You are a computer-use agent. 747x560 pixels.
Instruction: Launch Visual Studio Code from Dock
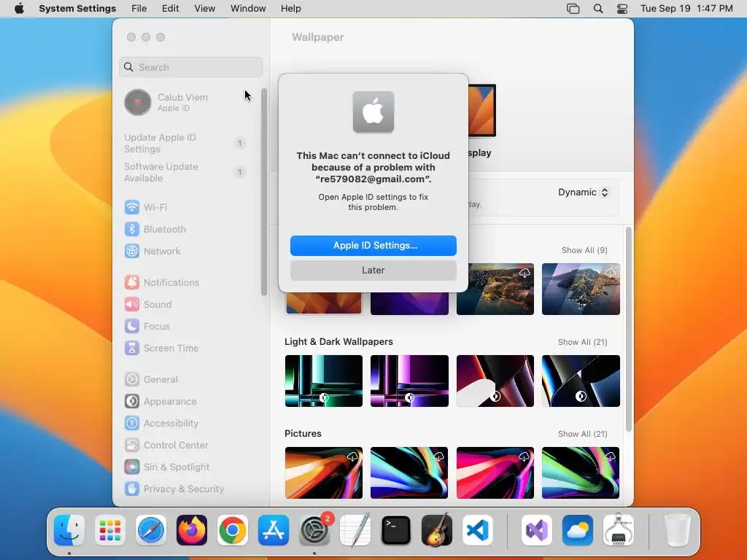(x=478, y=530)
